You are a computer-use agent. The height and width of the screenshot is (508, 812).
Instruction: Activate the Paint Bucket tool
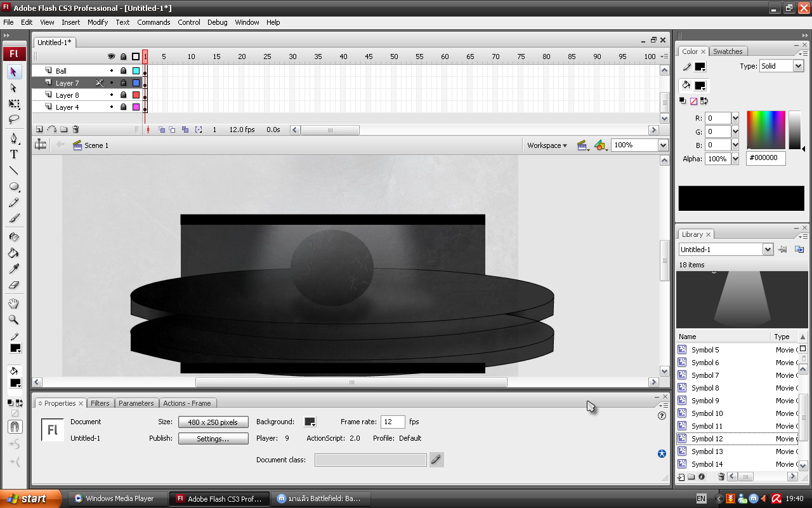click(x=14, y=253)
